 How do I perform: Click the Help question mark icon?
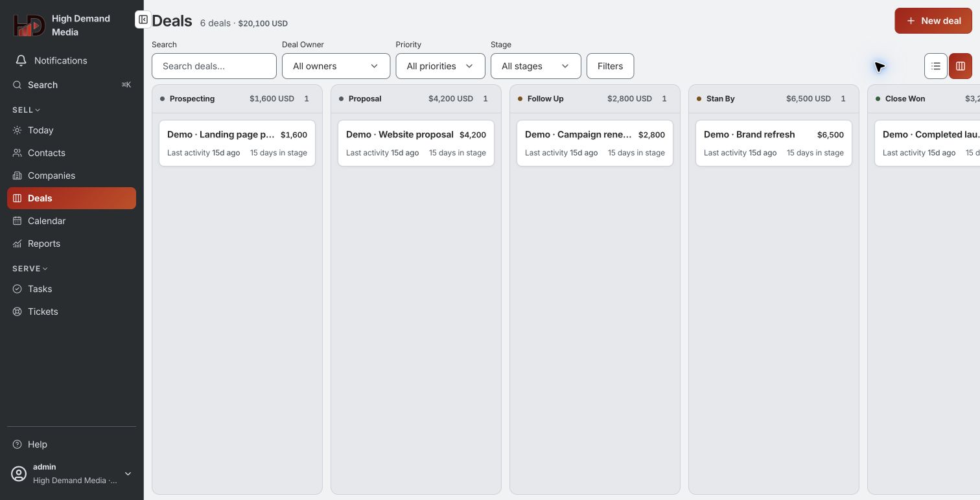pyautogui.click(x=17, y=444)
